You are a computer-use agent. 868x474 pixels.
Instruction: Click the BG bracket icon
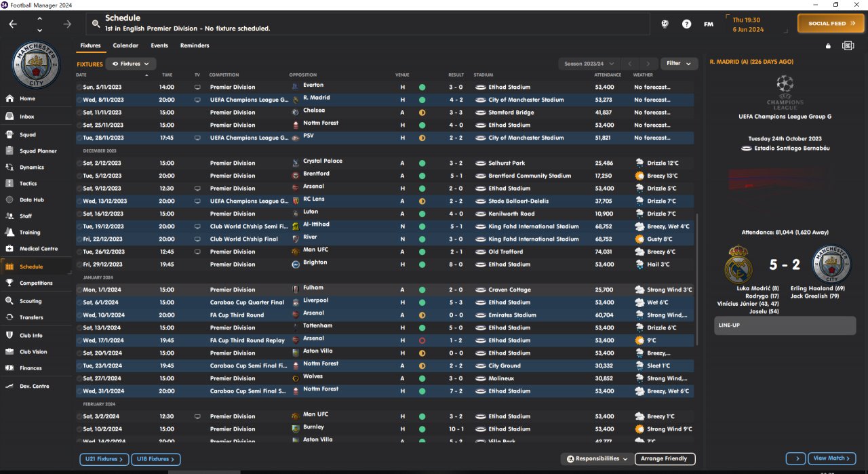point(848,46)
